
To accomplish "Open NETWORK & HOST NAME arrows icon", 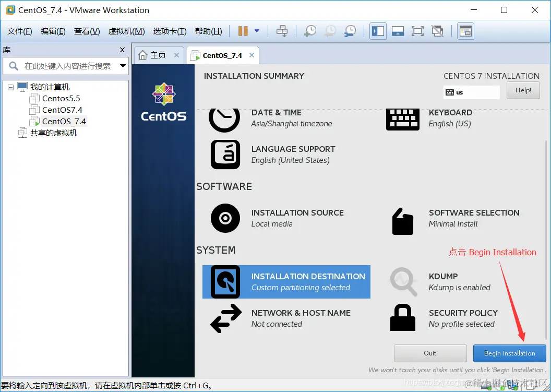I will click(x=226, y=318).
